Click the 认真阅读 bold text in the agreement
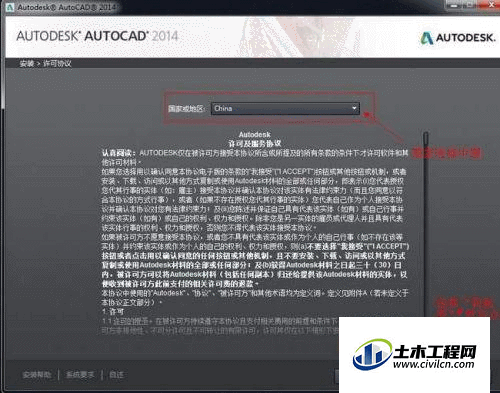Image resolution: width=500 pixels, height=393 pixels. (x=118, y=153)
